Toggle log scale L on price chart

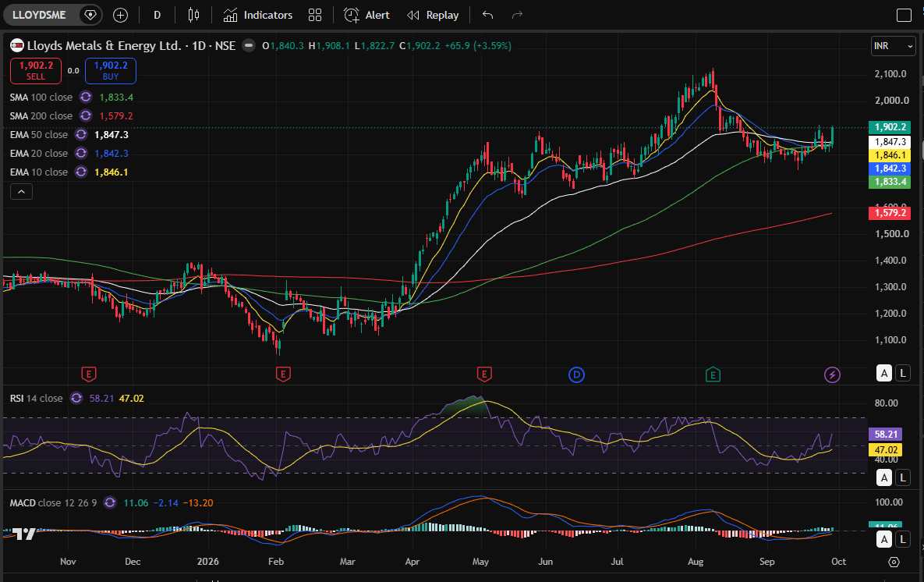pos(903,373)
